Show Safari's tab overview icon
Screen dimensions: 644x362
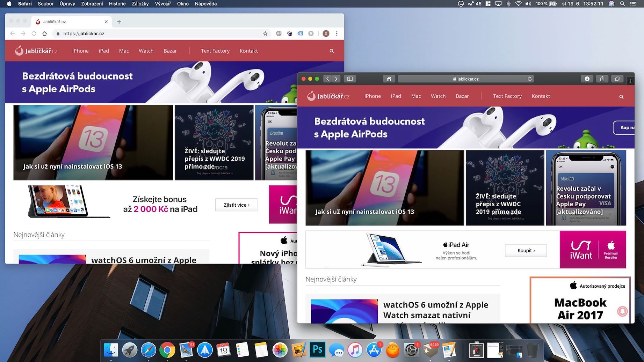[x=617, y=79]
